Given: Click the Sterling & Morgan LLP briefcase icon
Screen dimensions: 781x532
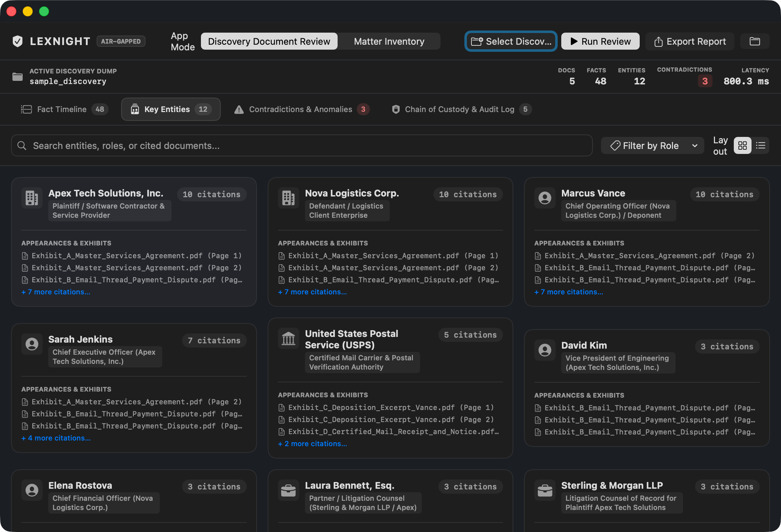Looking at the screenshot, I should point(545,490).
